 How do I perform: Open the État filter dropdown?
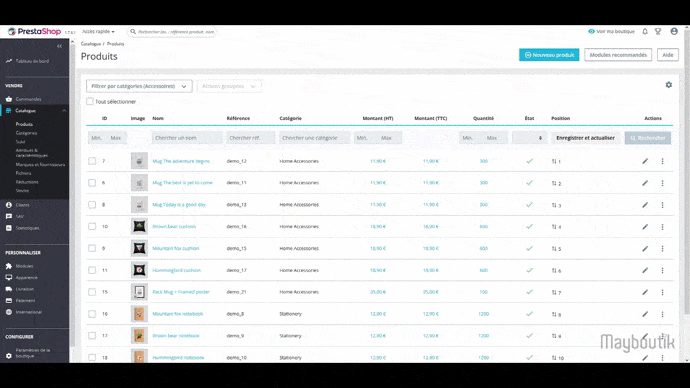pos(529,138)
